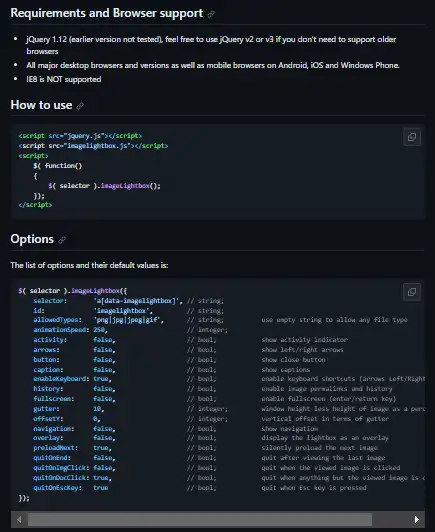The image size is (435, 532).
Task: Click the 'quit after viewing the last image' comment
Action: pos(323,458)
